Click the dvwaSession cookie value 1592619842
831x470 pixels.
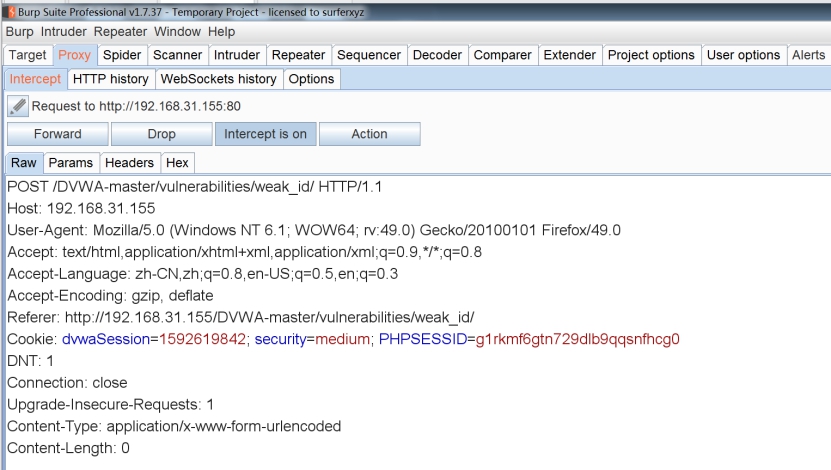pyautogui.click(x=202, y=339)
